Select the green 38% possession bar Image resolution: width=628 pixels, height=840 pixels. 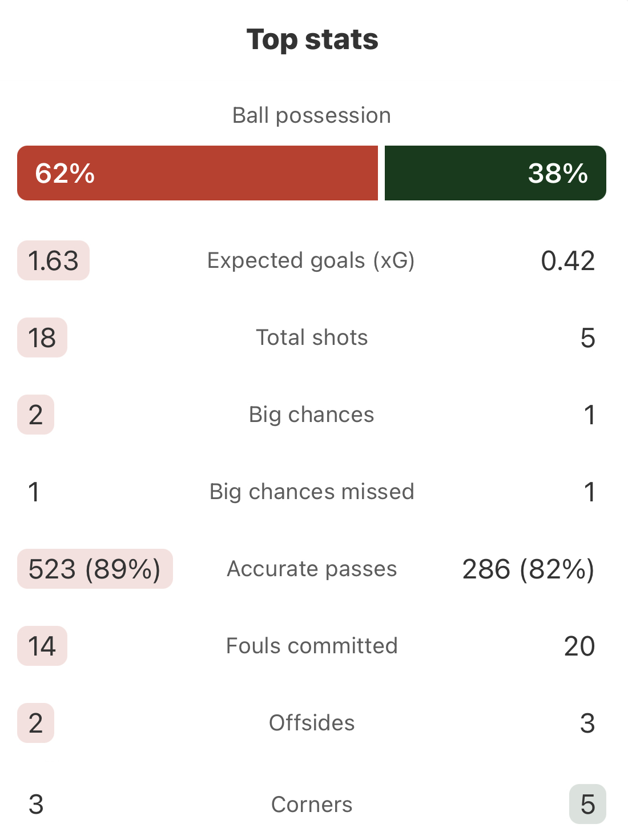click(x=496, y=173)
